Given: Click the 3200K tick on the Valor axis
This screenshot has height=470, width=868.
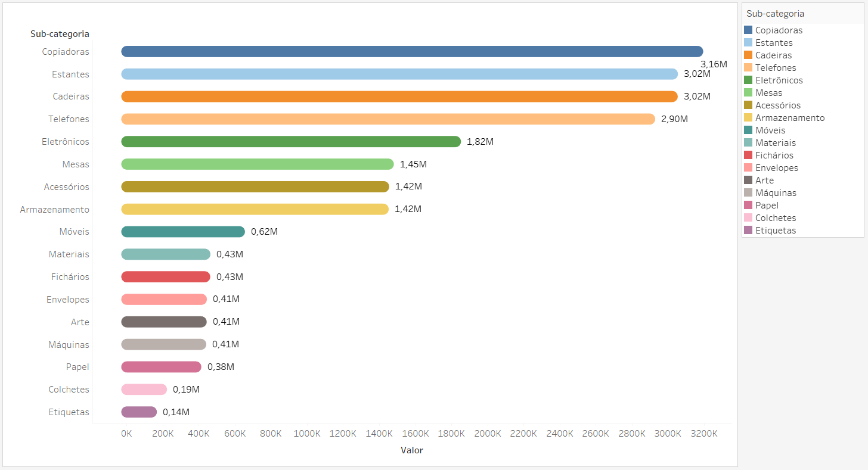Looking at the screenshot, I should tap(704, 434).
